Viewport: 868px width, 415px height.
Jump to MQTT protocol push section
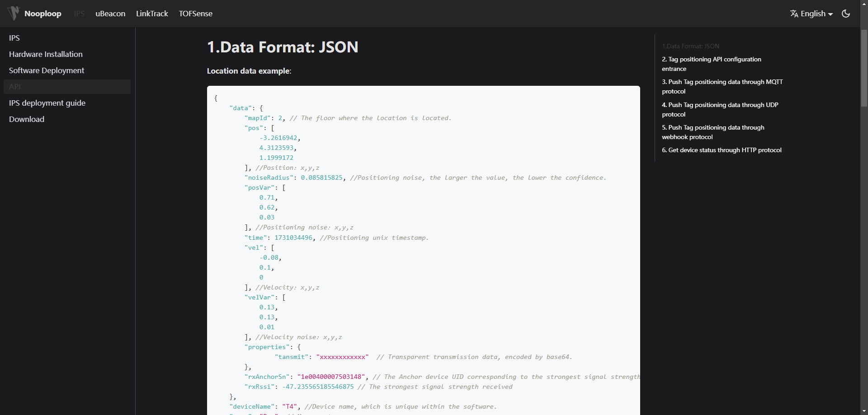click(722, 87)
